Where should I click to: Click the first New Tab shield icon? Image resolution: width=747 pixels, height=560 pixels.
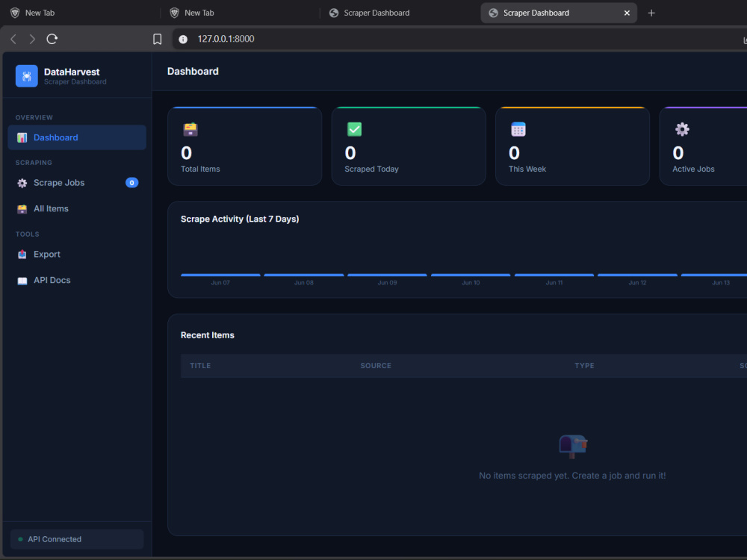pos(15,13)
